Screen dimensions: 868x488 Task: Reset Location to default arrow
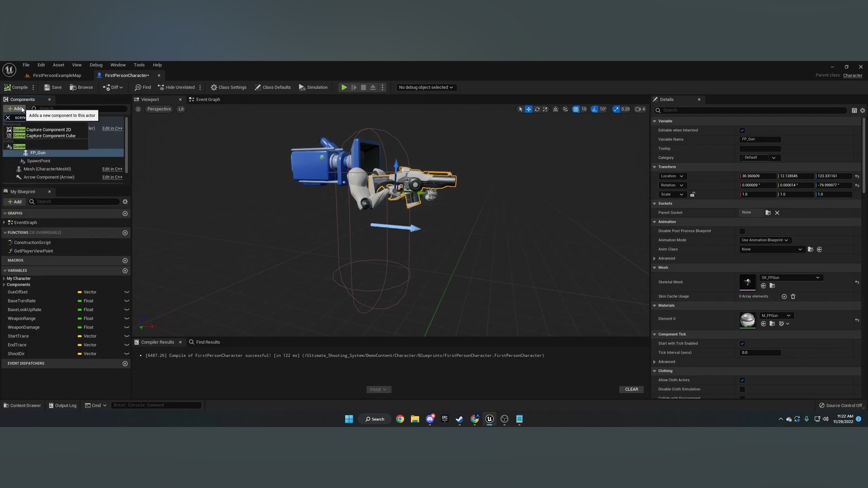coord(857,176)
